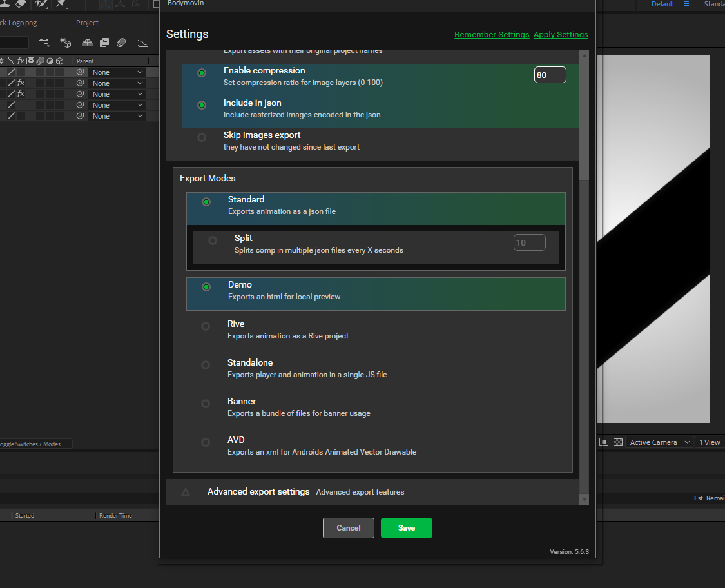Open the Bodymovin panel menu
Viewport: 725px width, 588px height.
click(x=213, y=3)
